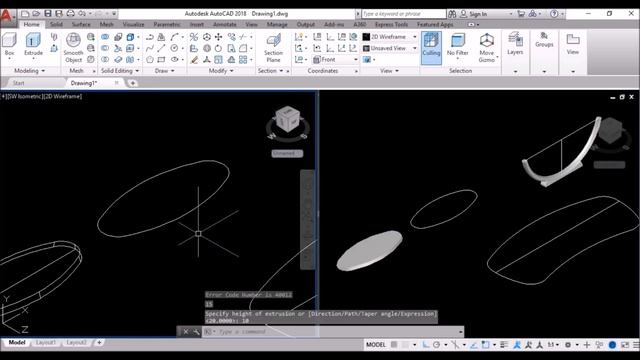Open the AutoCAD application menu logo

coord(7,16)
